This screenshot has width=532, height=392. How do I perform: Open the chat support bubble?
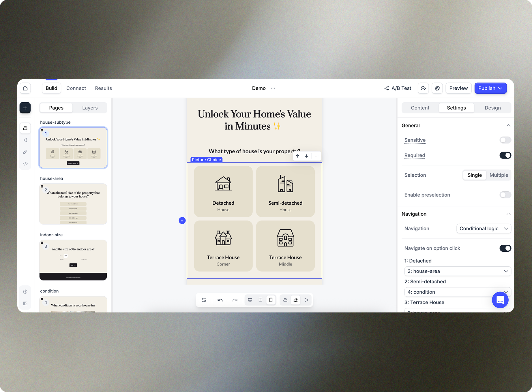point(500,300)
